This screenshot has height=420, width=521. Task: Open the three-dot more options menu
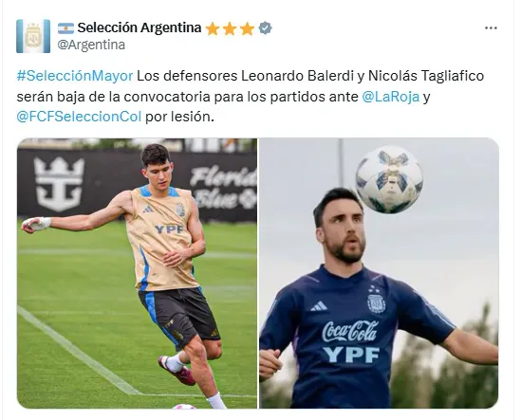click(491, 28)
